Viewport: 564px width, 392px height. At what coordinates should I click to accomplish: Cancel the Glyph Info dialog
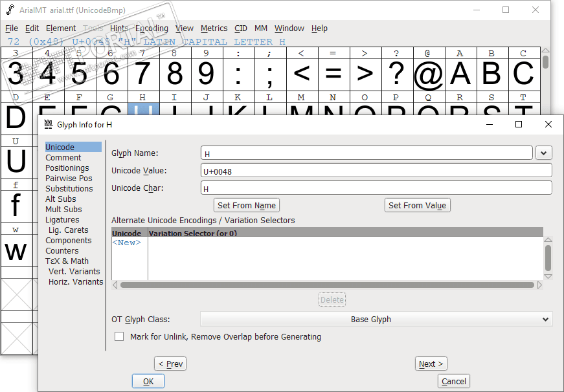[453, 381]
